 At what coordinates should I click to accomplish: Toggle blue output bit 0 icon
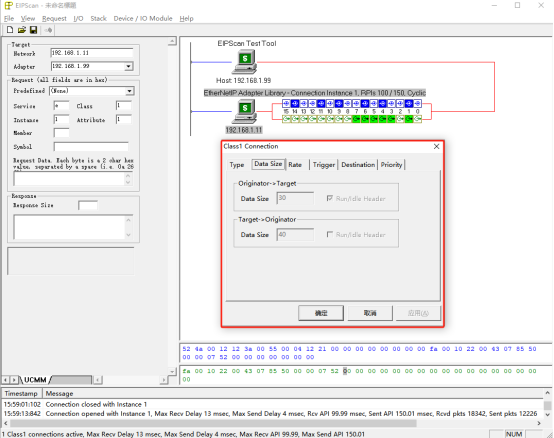(x=418, y=103)
